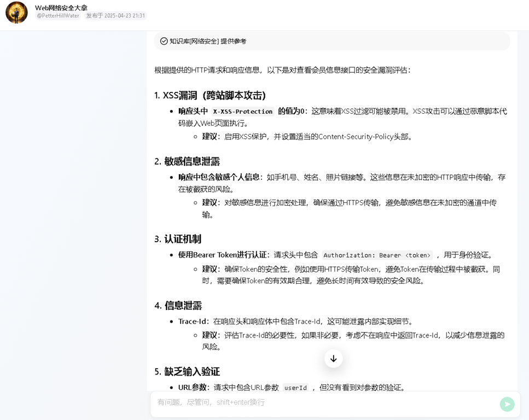Click the bold text 使用Bearer Token进行认证
The image size is (529, 420).
(222, 255)
